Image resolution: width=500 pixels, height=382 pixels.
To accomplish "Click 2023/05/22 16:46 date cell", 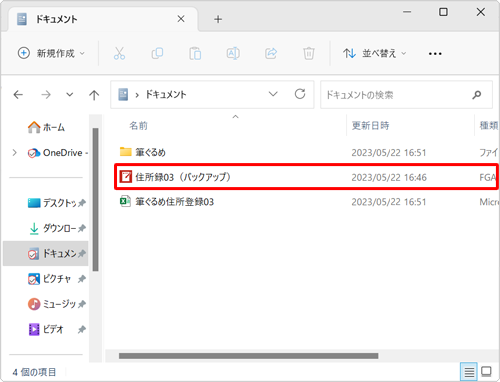I will [x=389, y=177].
